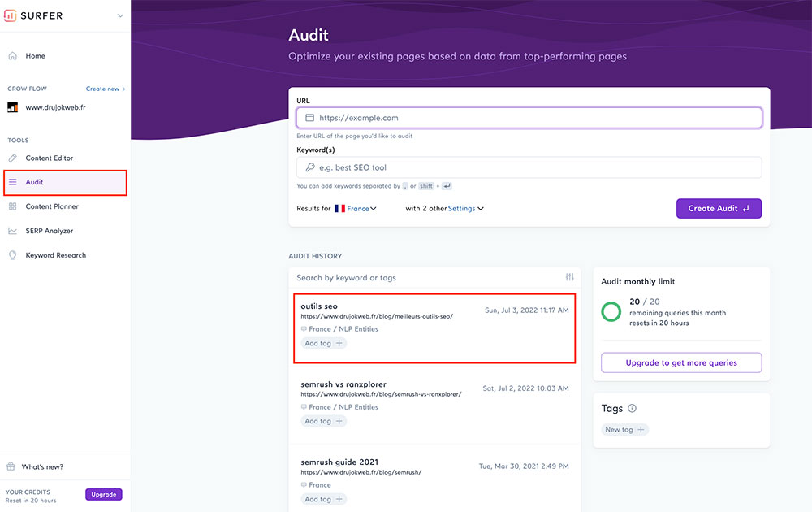Click the Content Planner grid icon
Screen dimensions: 812x512
click(x=13, y=206)
